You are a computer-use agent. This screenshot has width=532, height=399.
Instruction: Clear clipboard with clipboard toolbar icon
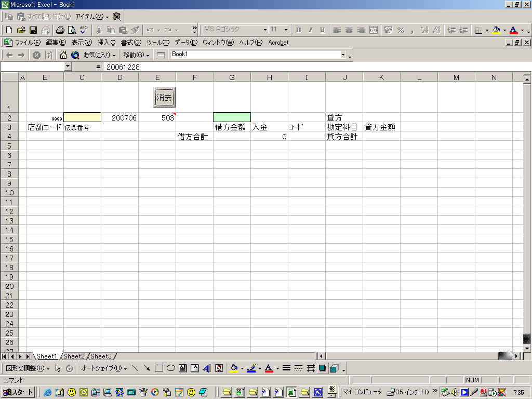(116, 16)
